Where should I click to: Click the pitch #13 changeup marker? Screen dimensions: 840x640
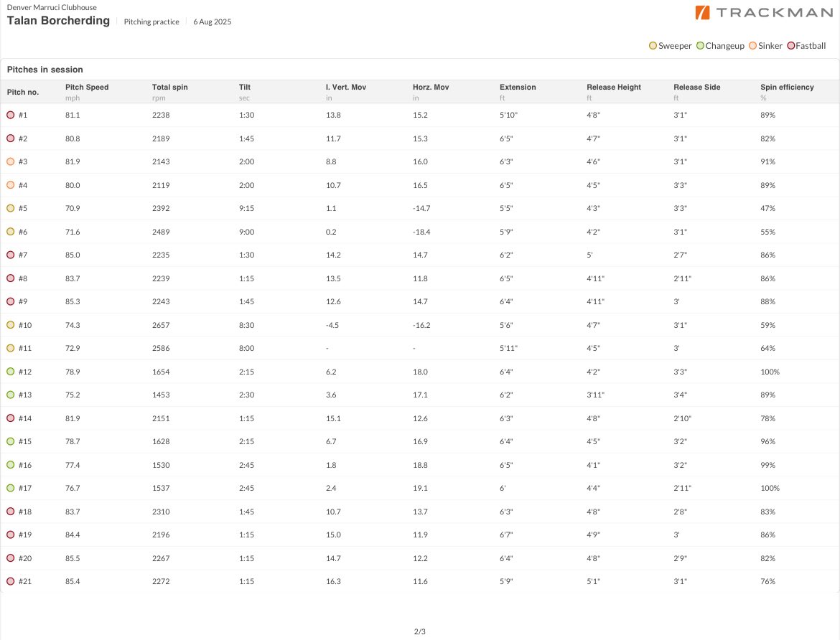coord(10,395)
